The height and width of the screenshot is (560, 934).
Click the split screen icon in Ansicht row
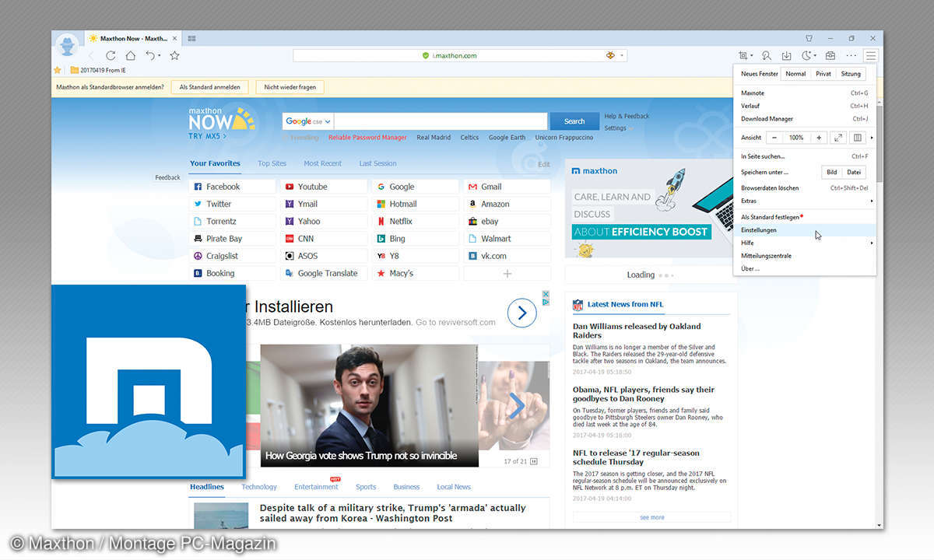click(857, 138)
